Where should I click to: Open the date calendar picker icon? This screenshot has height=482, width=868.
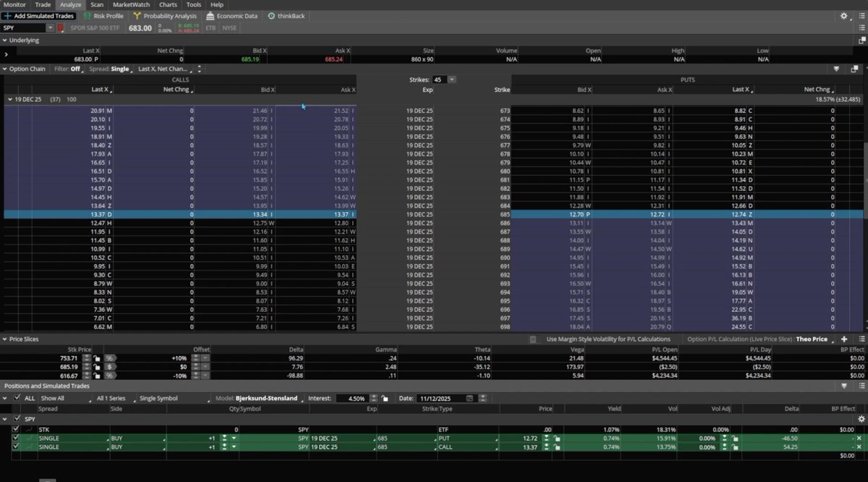[x=470, y=398]
